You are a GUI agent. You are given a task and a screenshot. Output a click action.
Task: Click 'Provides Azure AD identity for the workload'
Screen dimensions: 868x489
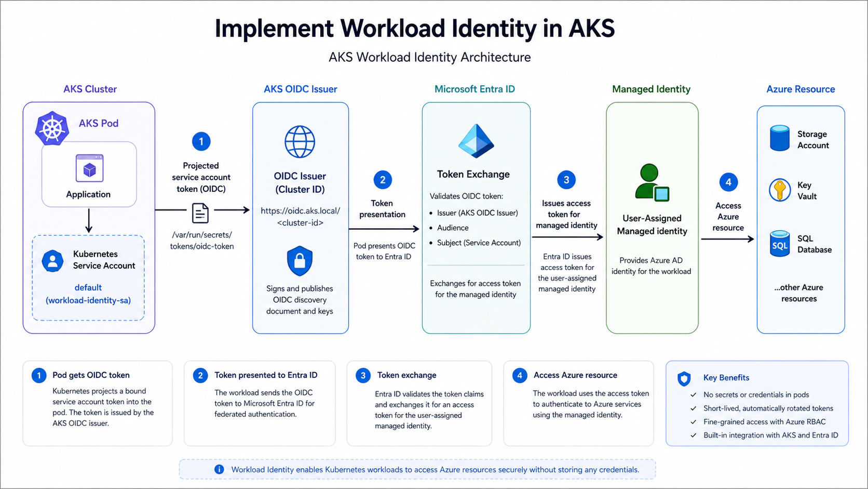[x=651, y=266]
